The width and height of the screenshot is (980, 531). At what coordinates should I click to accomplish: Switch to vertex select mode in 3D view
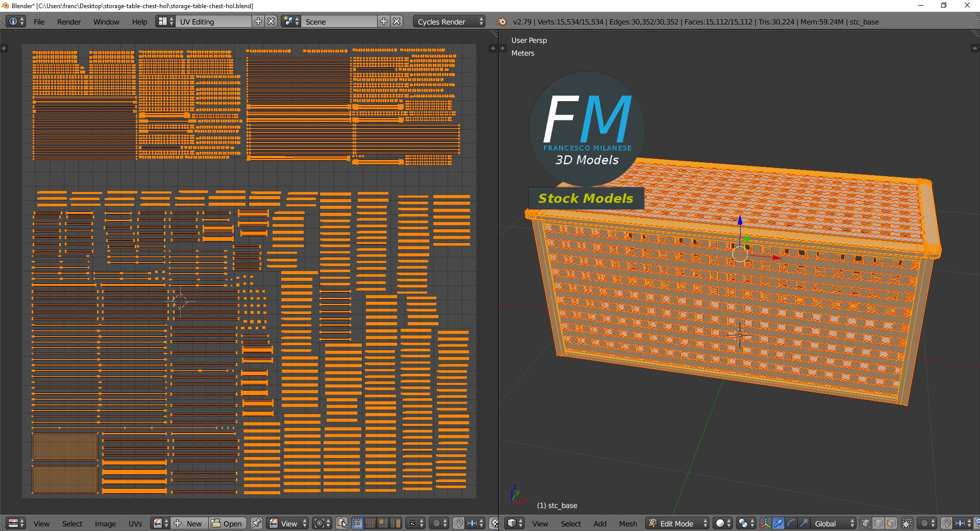[866, 523]
